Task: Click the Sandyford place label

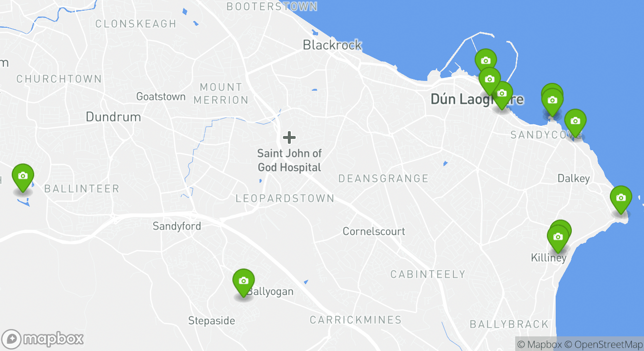Action: pyautogui.click(x=177, y=226)
